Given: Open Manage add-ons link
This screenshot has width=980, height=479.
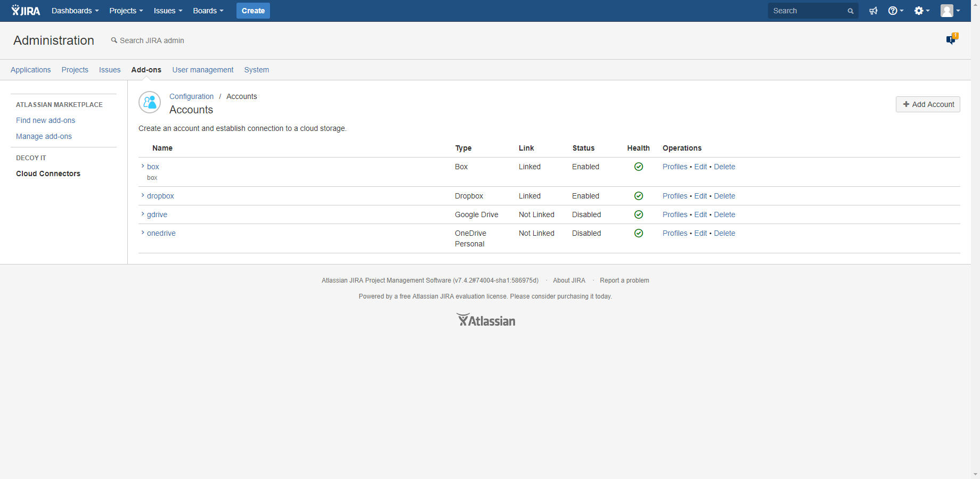Looking at the screenshot, I should pyautogui.click(x=44, y=136).
